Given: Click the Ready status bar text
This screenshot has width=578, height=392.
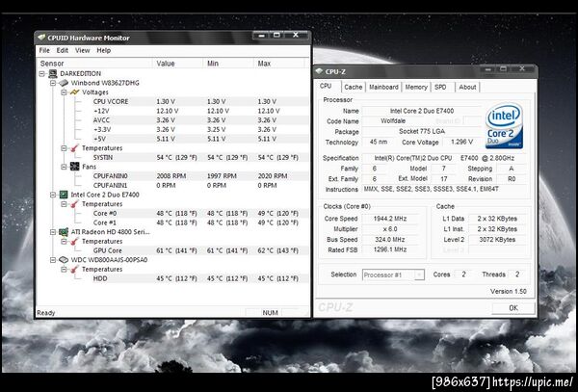Looking at the screenshot, I should (46, 313).
